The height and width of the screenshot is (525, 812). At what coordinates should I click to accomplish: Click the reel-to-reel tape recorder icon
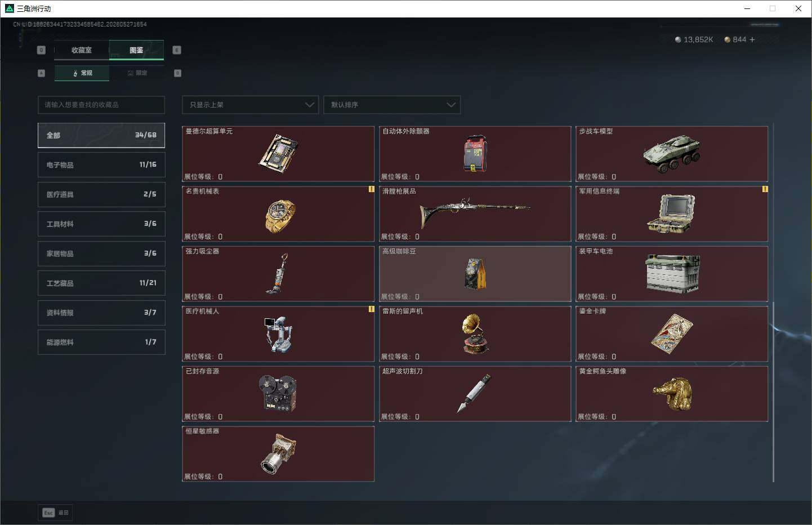(x=278, y=394)
